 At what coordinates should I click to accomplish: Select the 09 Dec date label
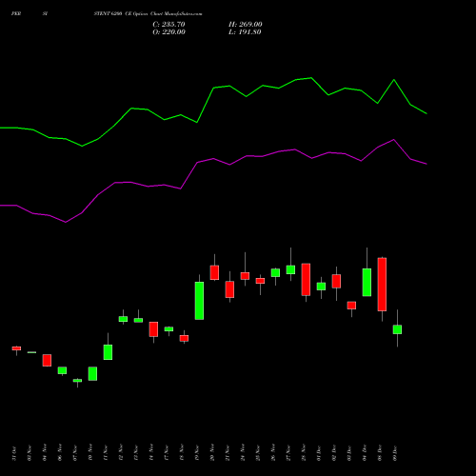tap(395, 453)
